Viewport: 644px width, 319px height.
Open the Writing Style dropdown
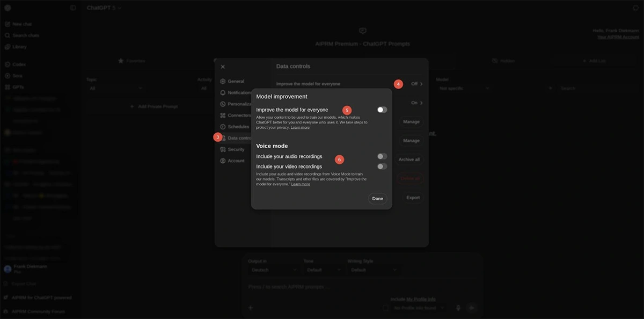click(373, 270)
